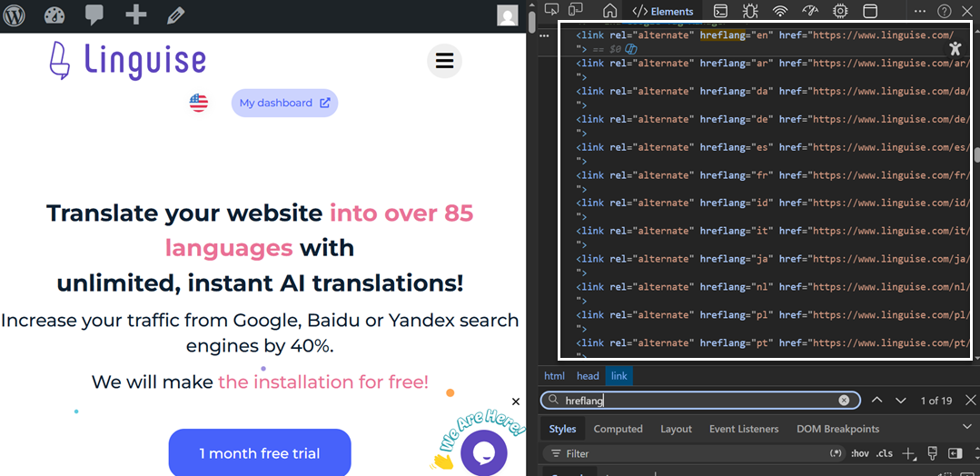Open DevTools more options ellipsis
This screenshot has height=476, width=980.
(920, 11)
